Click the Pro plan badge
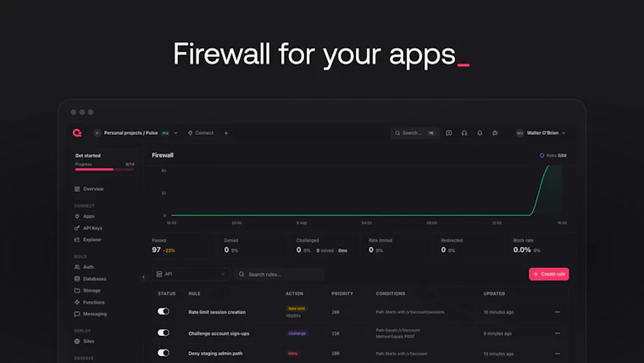The image size is (644, 363). tap(165, 133)
